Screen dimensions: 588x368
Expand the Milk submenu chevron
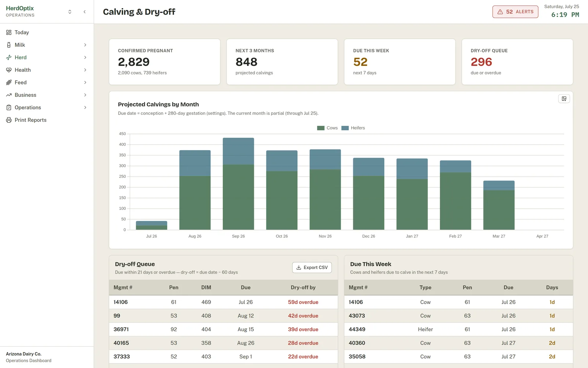tap(85, 45)
